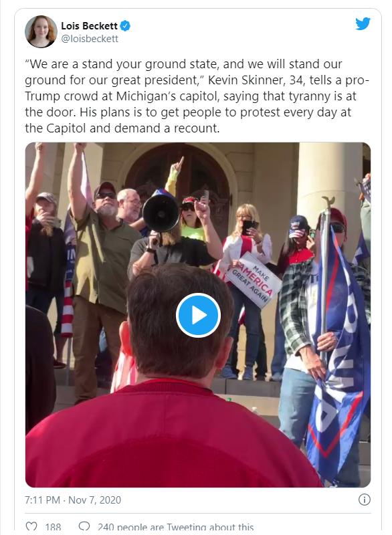The image size is (392, 535).
Task: Click the 188 likes count
Action: tap(53, 527)
